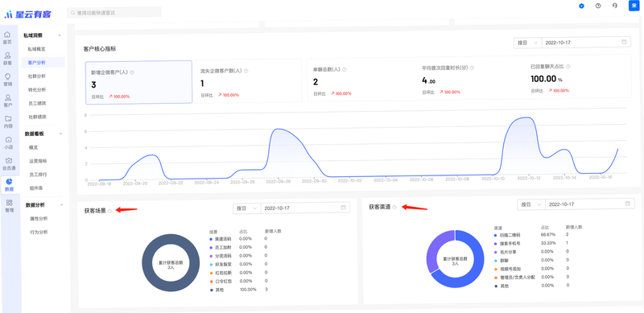Open 员工排行 under 数据看板
Image resolution: width=644 pixels, height=313 pixels.
point(38,174)
